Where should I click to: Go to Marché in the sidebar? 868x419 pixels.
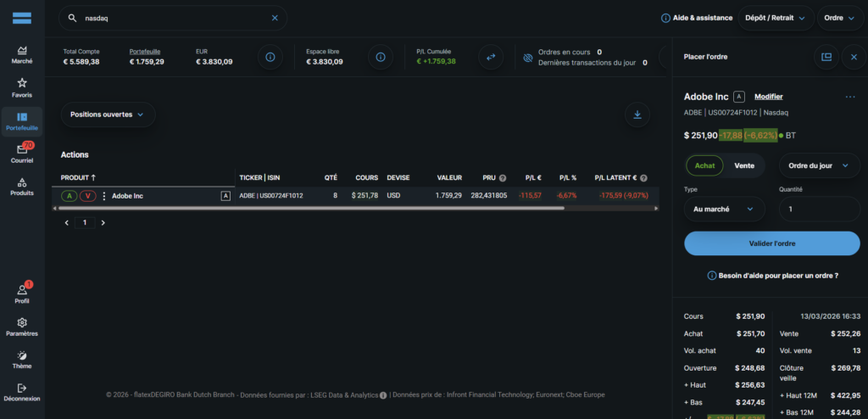pos(22,54)
